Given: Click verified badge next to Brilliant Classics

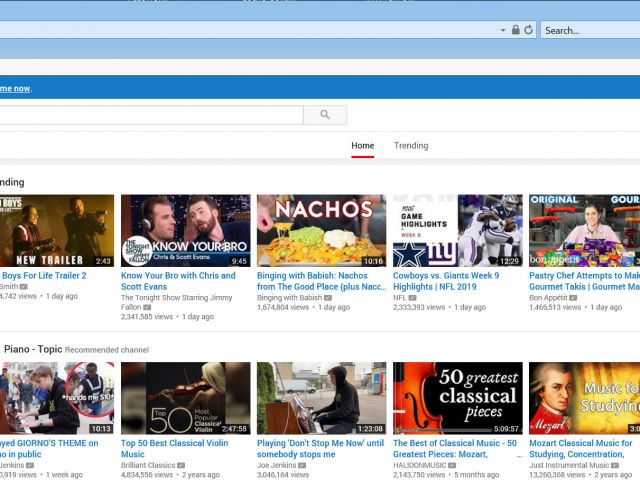Looking at the screenshot, I should coord(181,465).
